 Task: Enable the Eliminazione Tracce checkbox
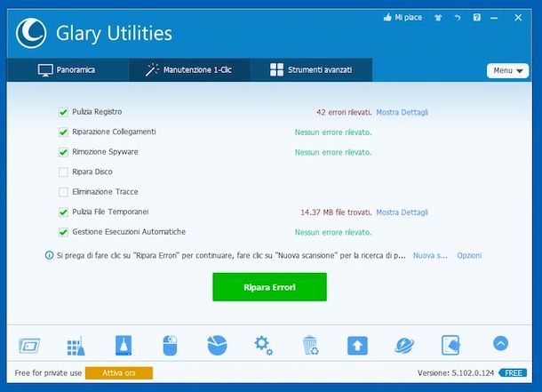click(x=63, y=192)
